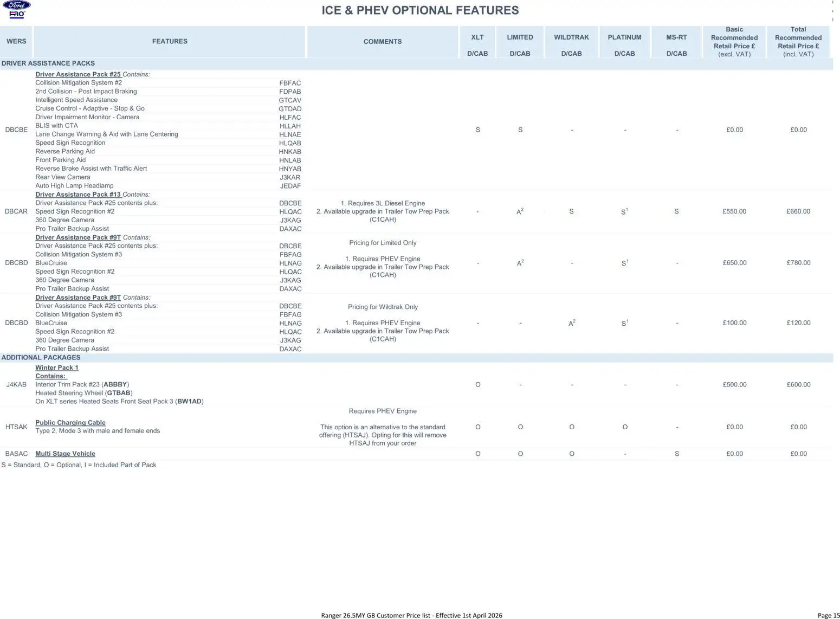Screen dimensions: 840x619
Task: Select the £100.00 basic price
Action: (x=734, y=323)
